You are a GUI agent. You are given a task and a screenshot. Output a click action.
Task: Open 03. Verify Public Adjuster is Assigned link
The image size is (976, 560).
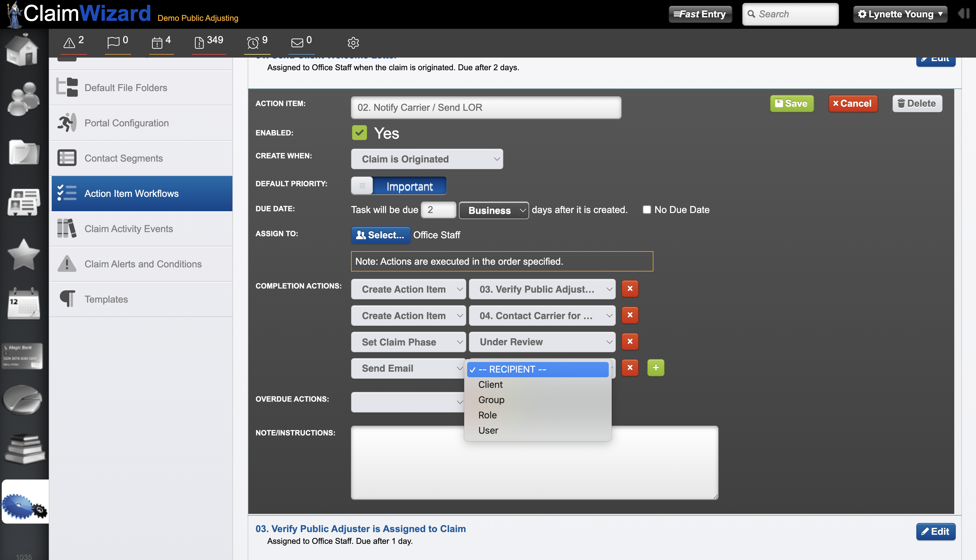click(360, 529)
